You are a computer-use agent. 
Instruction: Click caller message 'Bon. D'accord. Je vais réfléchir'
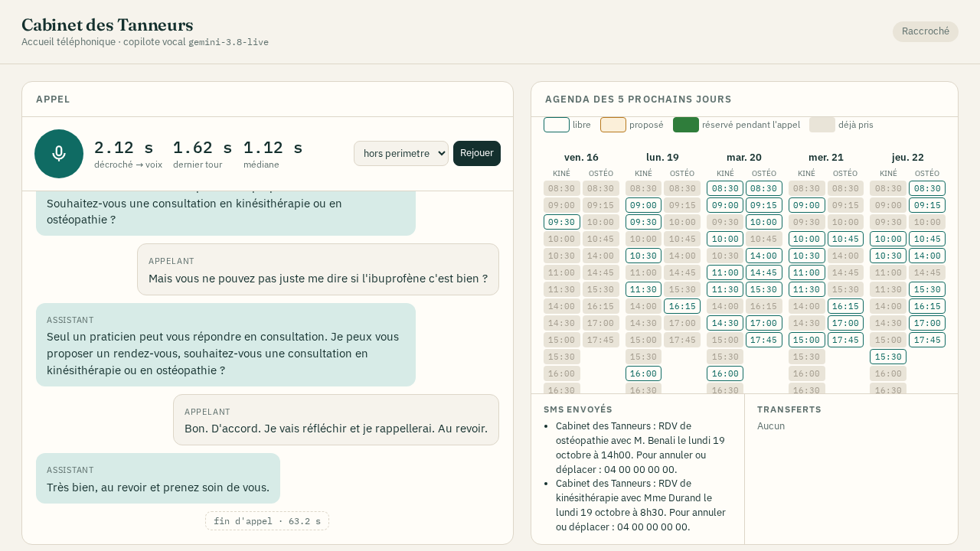[x=336, y=419]
